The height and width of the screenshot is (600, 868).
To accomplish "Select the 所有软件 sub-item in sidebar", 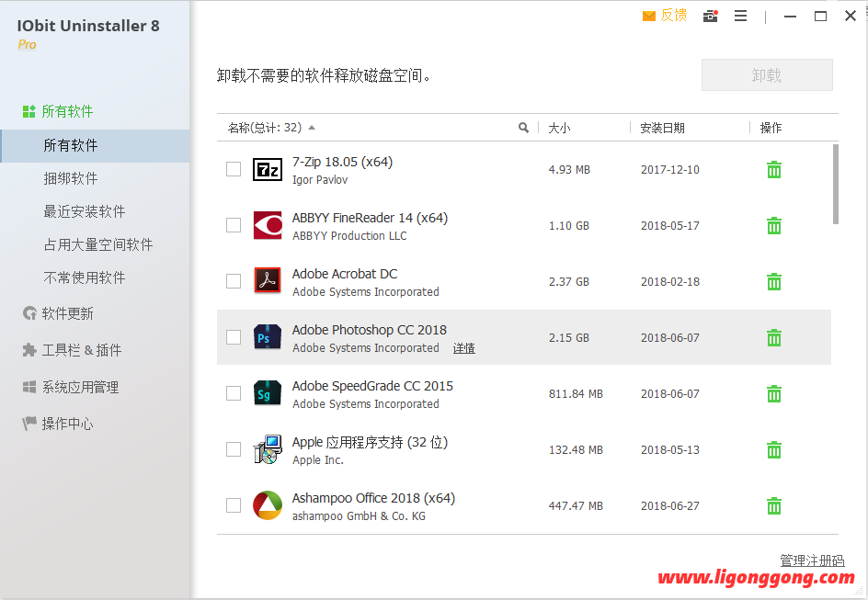I will tap(95, 146).
